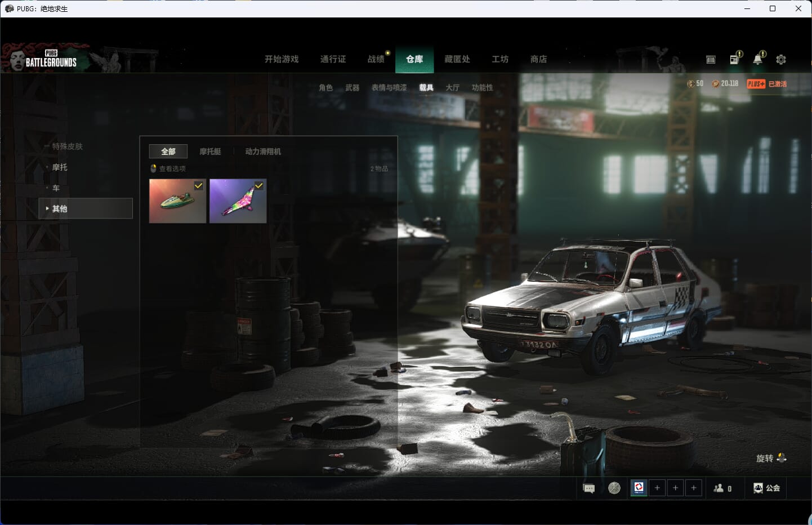Screen dimensions: 812x525
Task: Open the 公会 guild icon
Action: [x=758, y=488]
